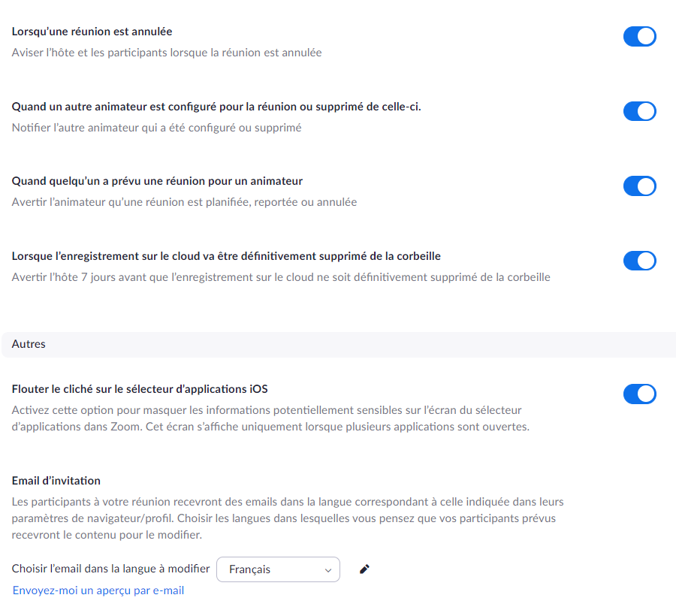
Task: Click the 'Choisir l'email dans la langue' label
Action: click(110, 569)
